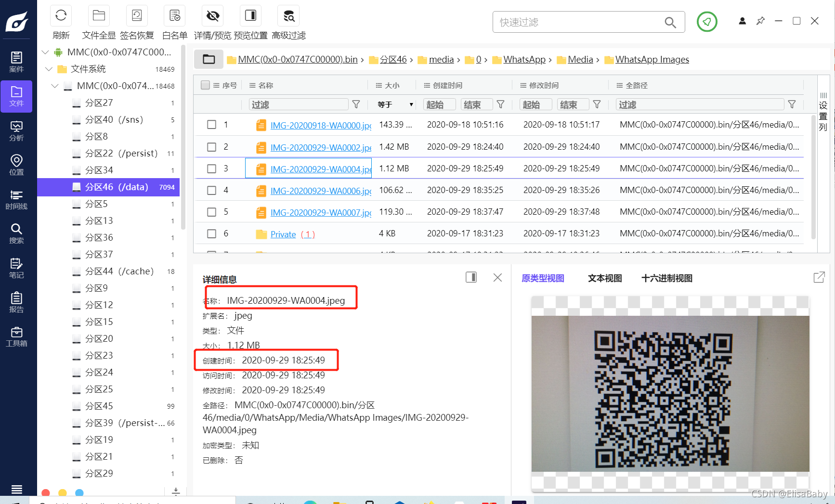Click the user account icon
Viewport: 835px width, 504px height.
tap(742, 21)
